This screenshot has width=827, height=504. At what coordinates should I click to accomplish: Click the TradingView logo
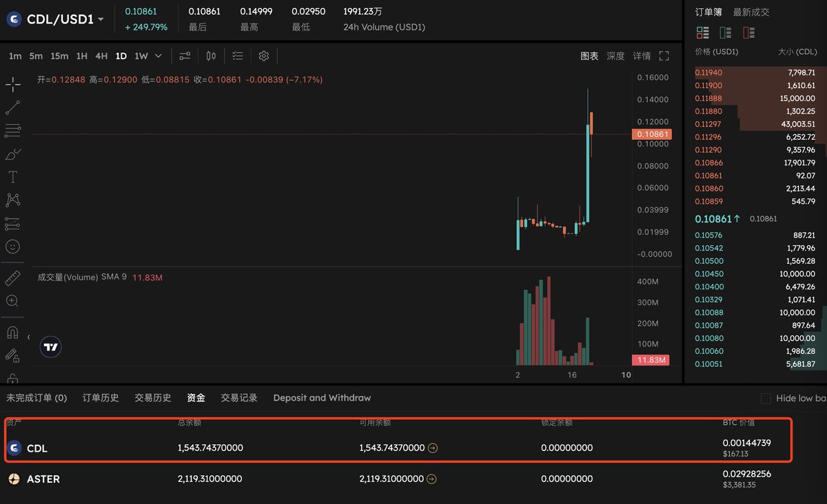pyautogui.click(x=50, y=347)
